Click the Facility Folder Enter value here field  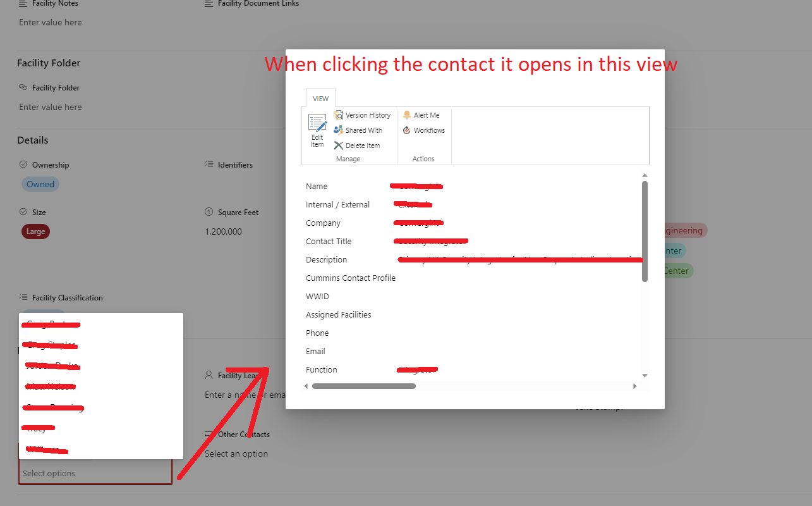click(x=51, y=107)
